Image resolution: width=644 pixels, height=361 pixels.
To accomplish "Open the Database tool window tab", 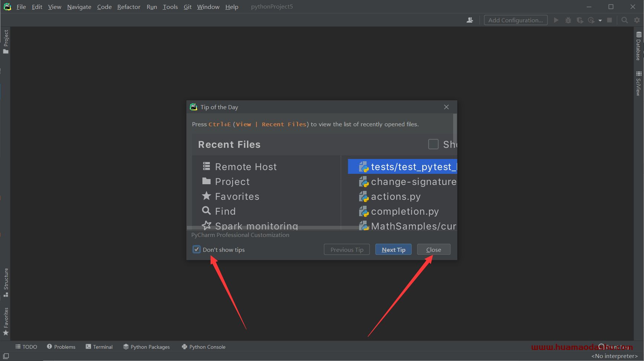I will coord(638,46).
